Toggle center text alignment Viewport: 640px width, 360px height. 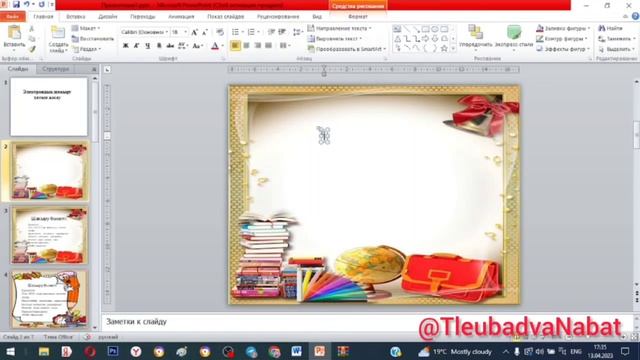tap(247, 45)
